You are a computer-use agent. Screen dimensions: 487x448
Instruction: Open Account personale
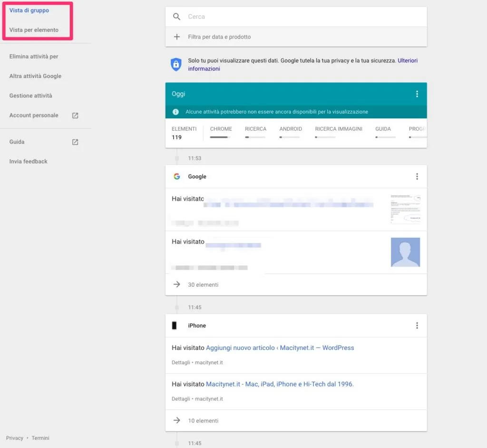click(x=34, y=115)
